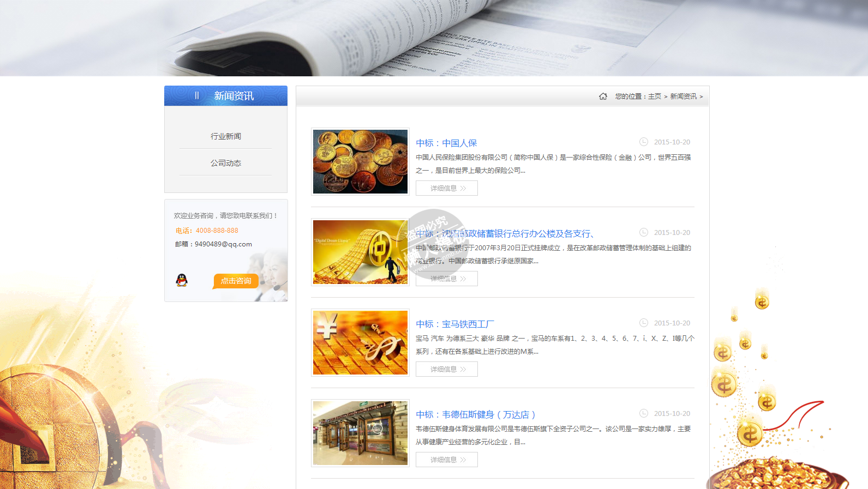Click email 9490489@qq.com

pyautogui.click(x=223, y=244)
